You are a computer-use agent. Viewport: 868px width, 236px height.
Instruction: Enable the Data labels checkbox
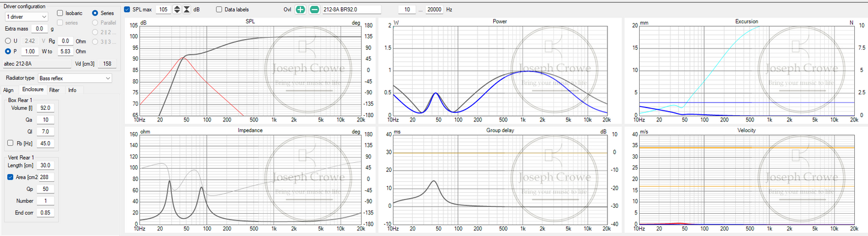point(219,10)
